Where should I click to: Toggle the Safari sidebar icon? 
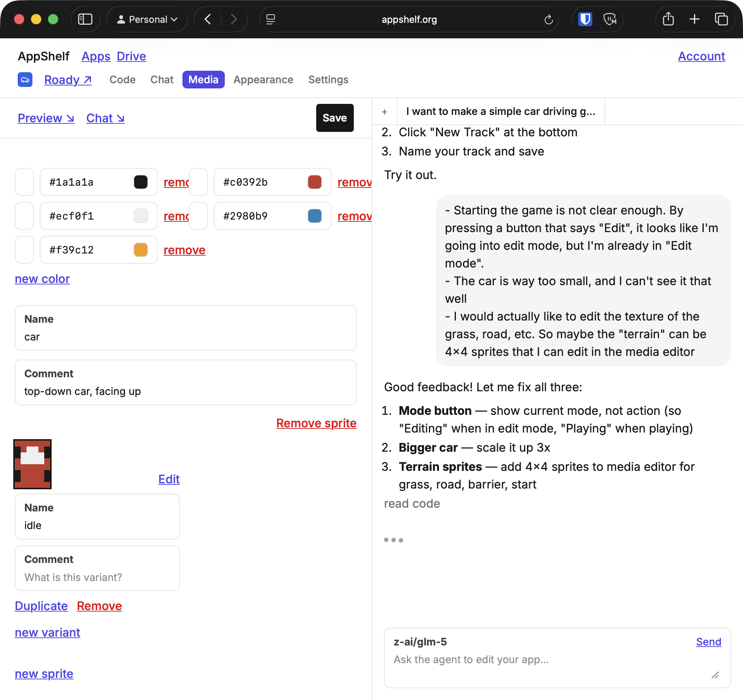pos(85,19)
